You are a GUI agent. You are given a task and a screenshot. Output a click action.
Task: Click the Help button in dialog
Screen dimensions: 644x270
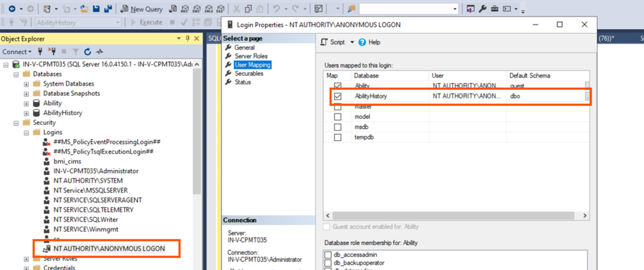click(x=369, y=42)
